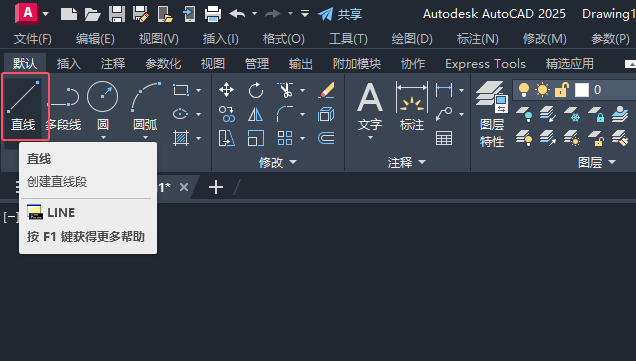
Task: Click the 共享 share button
Action: (x=340, y=14)
